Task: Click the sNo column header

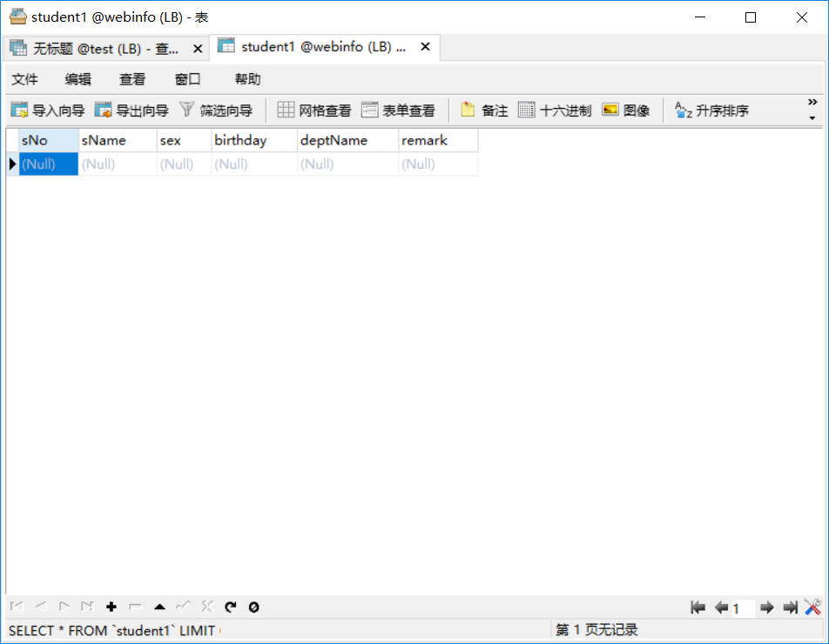Action: tap(48, 140)
